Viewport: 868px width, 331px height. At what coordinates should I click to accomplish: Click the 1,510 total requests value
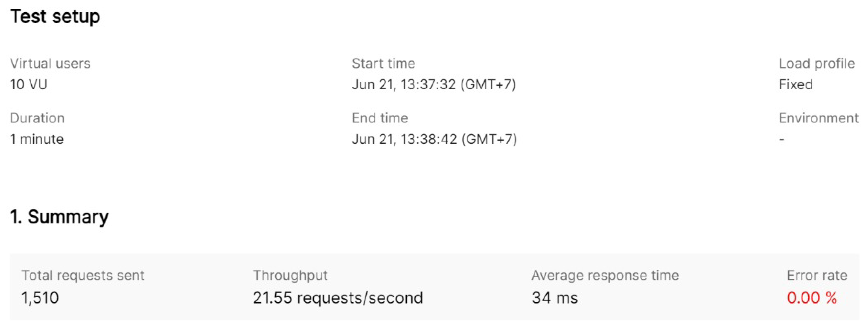point(40,298)
